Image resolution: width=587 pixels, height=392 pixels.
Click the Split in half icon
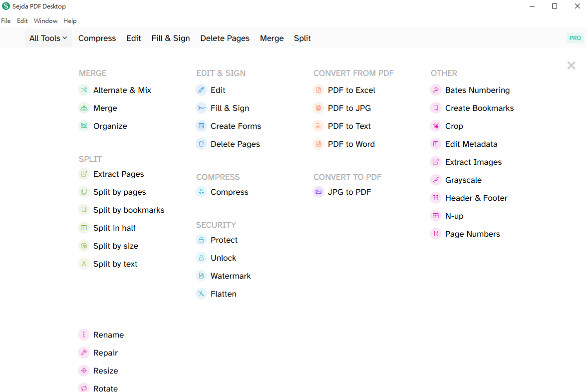[84, 228]
